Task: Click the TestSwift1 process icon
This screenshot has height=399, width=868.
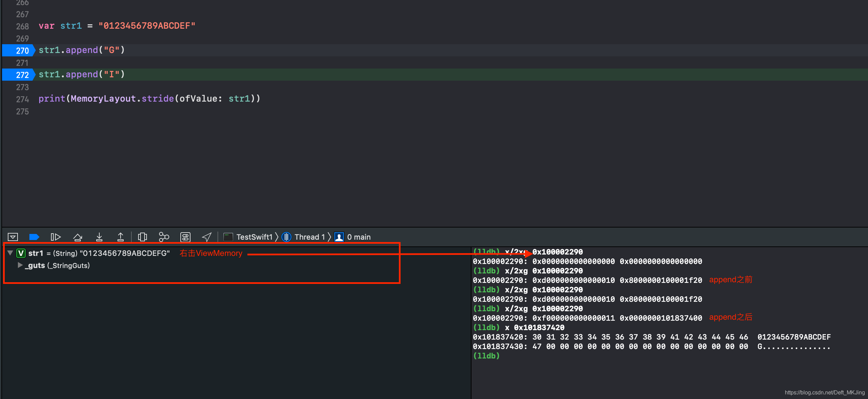Action: tap(228, 237)
